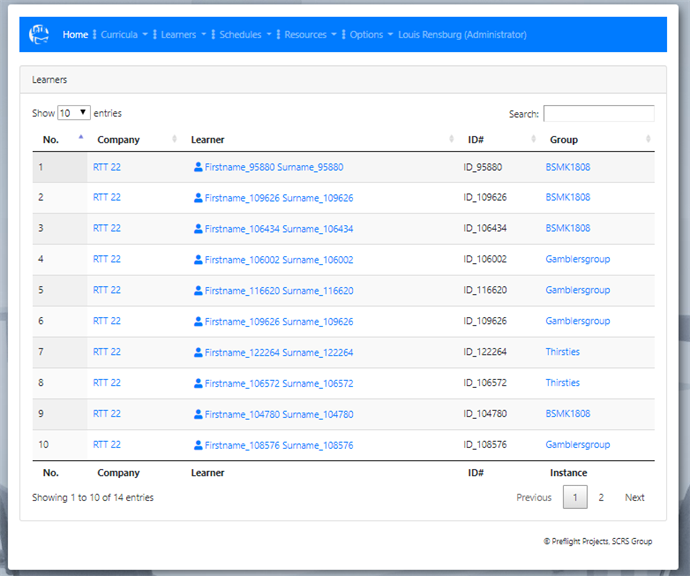Click person icon beside Firstname_116620
This screenshot has width=690, height=576.
click(198, 291)
